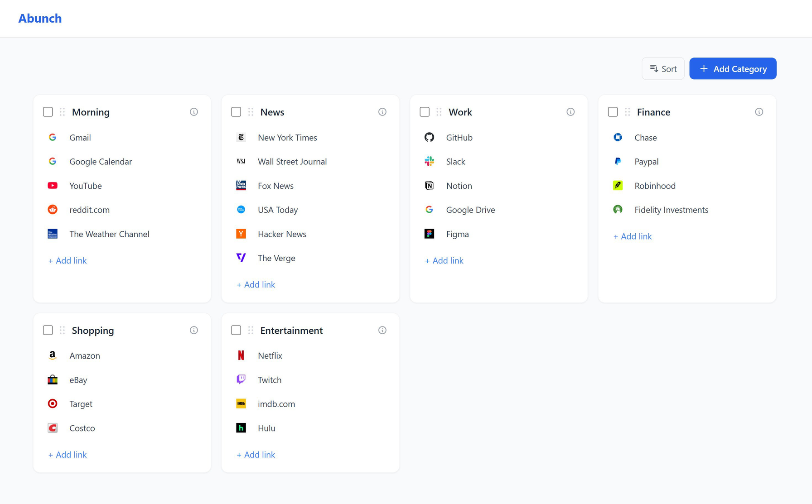Click the Gmail Google icon
Screen dimensions: 812x504
53,137
